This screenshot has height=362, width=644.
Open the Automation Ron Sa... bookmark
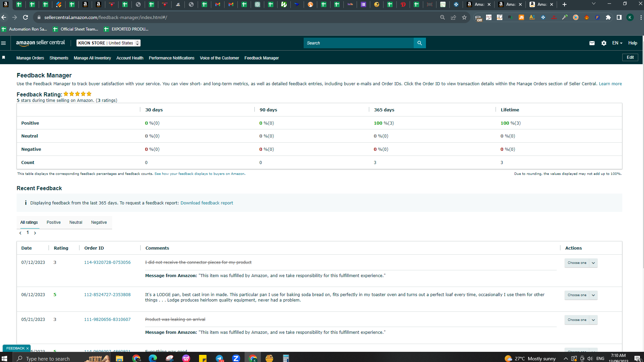24,29
